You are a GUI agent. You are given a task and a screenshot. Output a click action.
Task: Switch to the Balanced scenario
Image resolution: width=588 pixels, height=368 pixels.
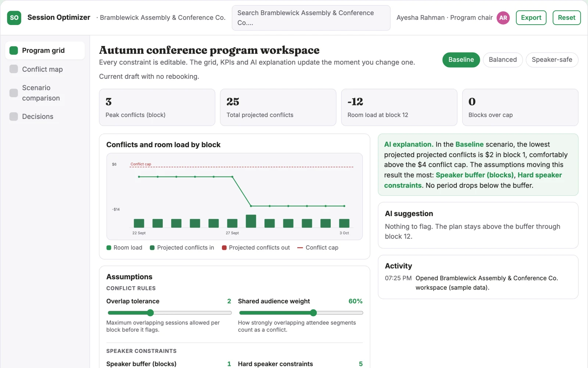click(503, 60)
